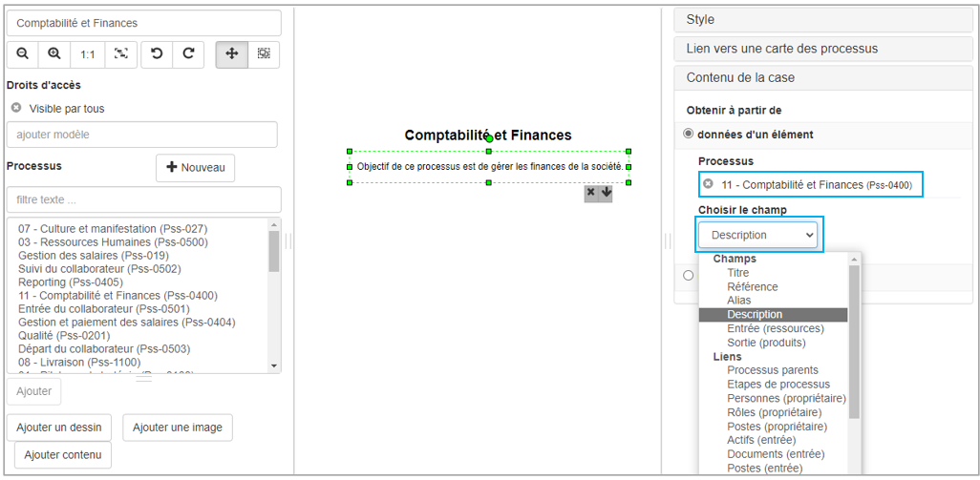Select the move (pan) tool icon

pos(231,54)
